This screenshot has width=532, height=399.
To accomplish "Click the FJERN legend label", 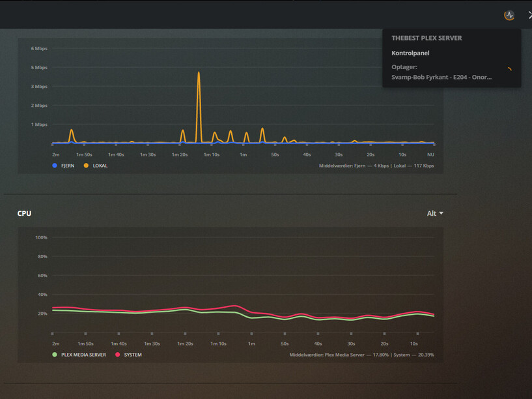I will (x=68, y=166).
